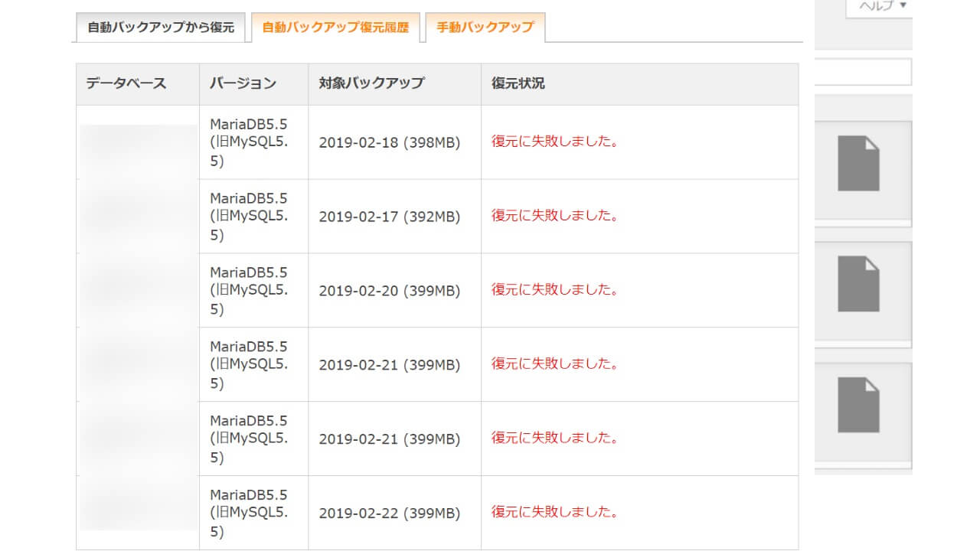Image resolution: width=980 pixels, height=551 pixels.
Task: Open the 自動バックアップ復元履歴 tab
Action: (x=335, y=28)
